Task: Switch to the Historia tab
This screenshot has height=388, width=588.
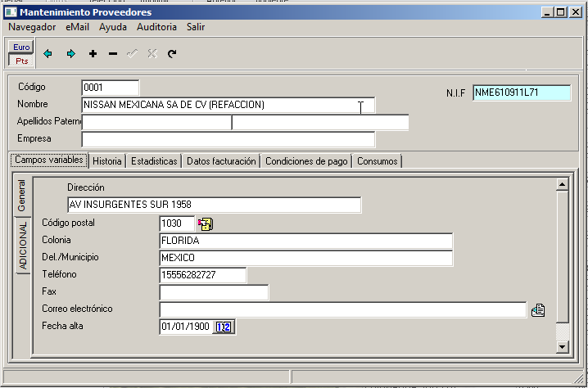Action: [107, 161]
